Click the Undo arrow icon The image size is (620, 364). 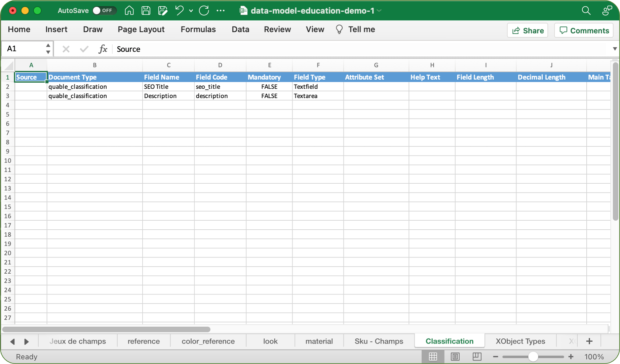pyautogui.click(x=179, y=11)
